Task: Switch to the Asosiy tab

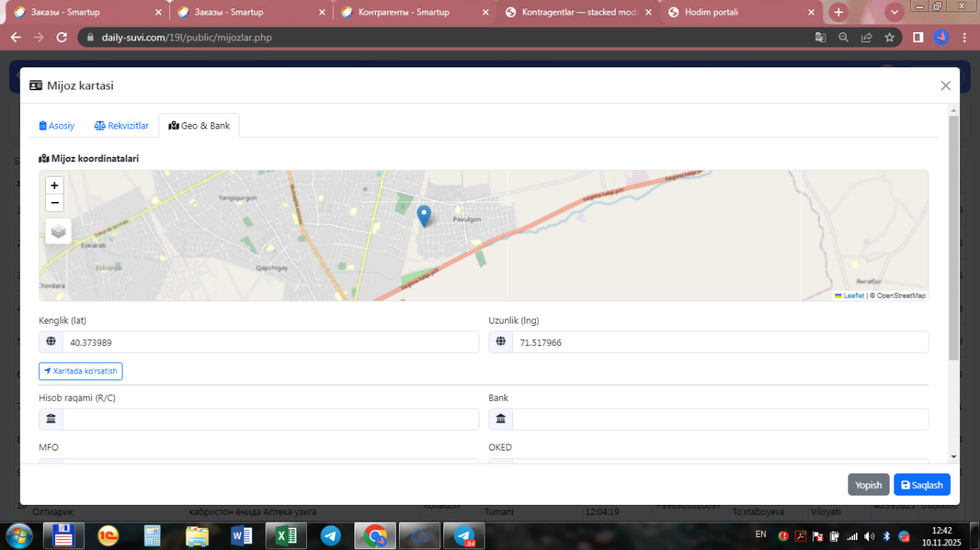Action: point(57,125)
